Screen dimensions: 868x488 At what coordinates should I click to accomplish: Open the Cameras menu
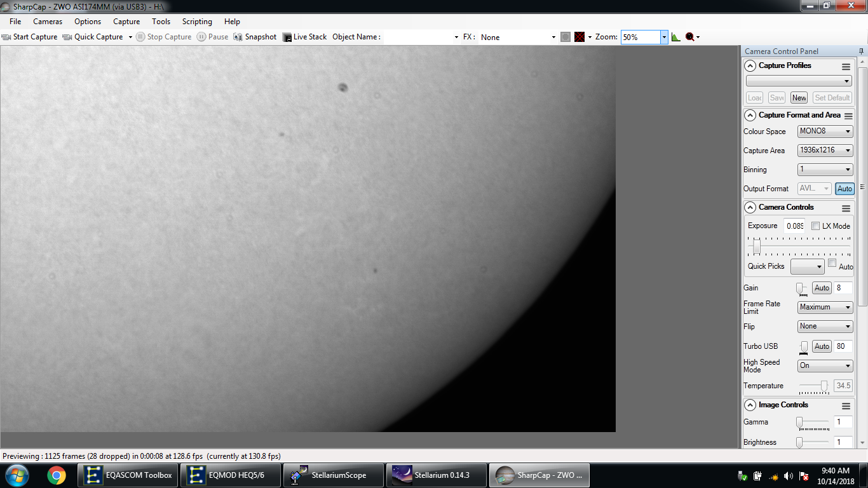pos(48,22)
